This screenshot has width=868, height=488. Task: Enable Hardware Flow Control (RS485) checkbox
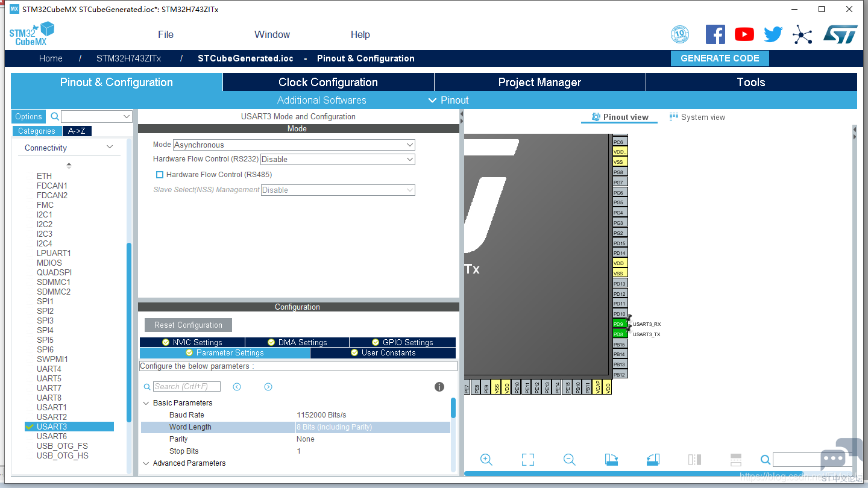(x=160, y=175)
